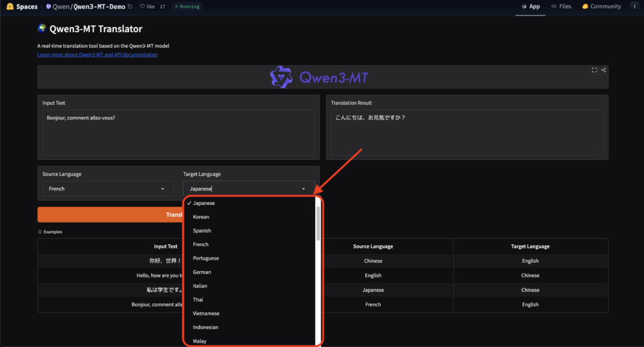Select Korean in the dropdown list

click(250, 217)
